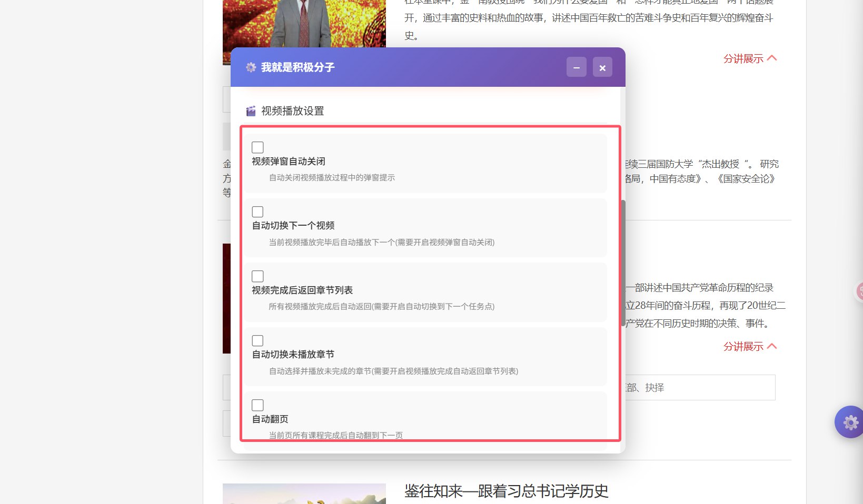Click the pink floating icon at right edge
The height and width of the screenshot is (504, 863).
point(859,290)
